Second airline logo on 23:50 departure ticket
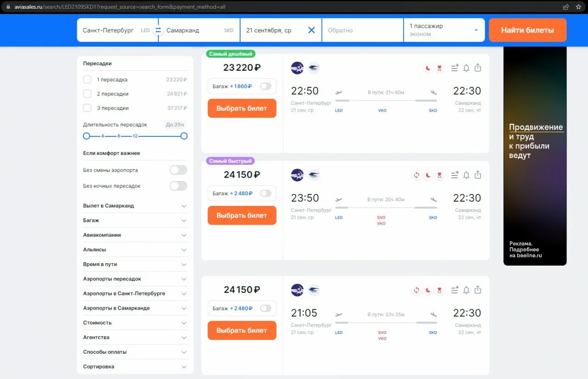The height and width of the screenshot is (379, 588). click(x=314, y=175)
